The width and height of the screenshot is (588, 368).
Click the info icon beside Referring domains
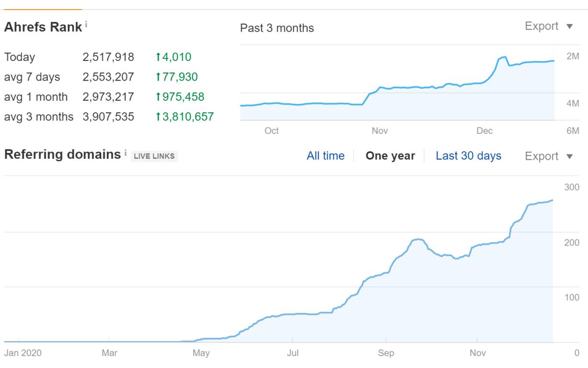pos(126,153)
